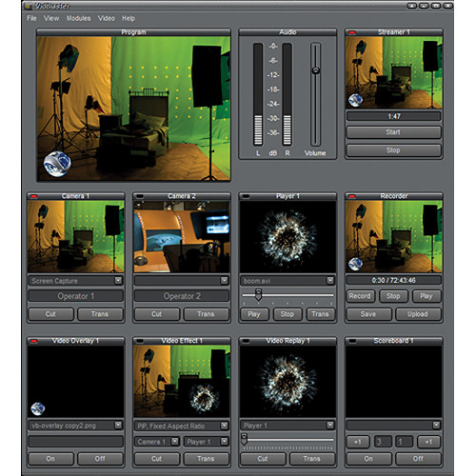The image size is (476, 476).
Task: Click the right scoreboard score field showing 1
Action: tap(405, 442)
